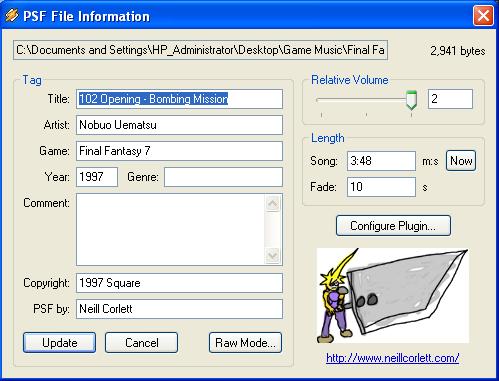
Task: Click the Comment scrollbar up arrow
Action: click(x=273, y=203)
